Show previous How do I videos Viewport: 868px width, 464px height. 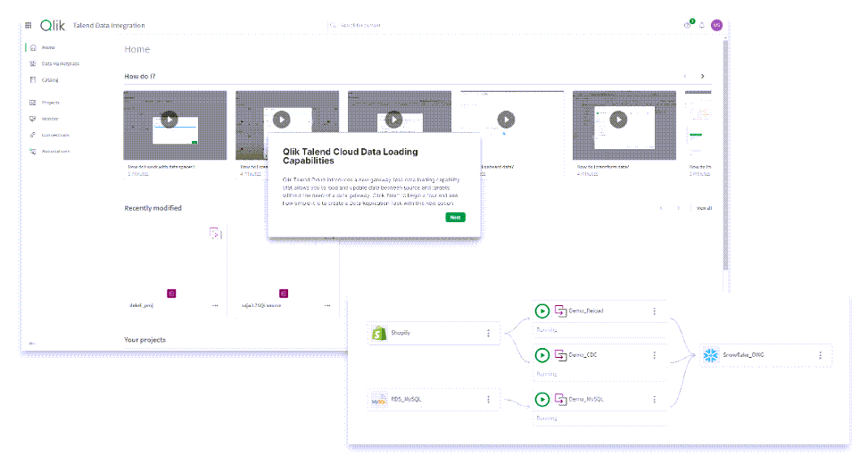(685, 77)
